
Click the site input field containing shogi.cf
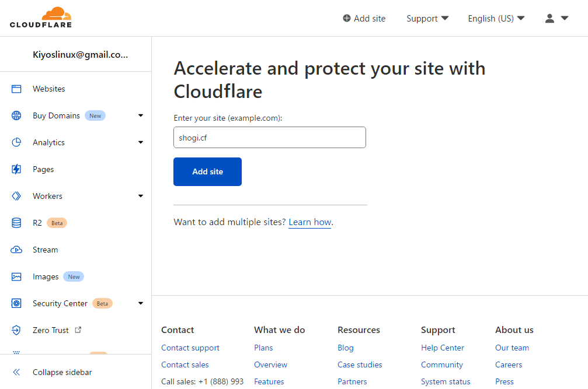pyautogui.click(x=270, y=138)
